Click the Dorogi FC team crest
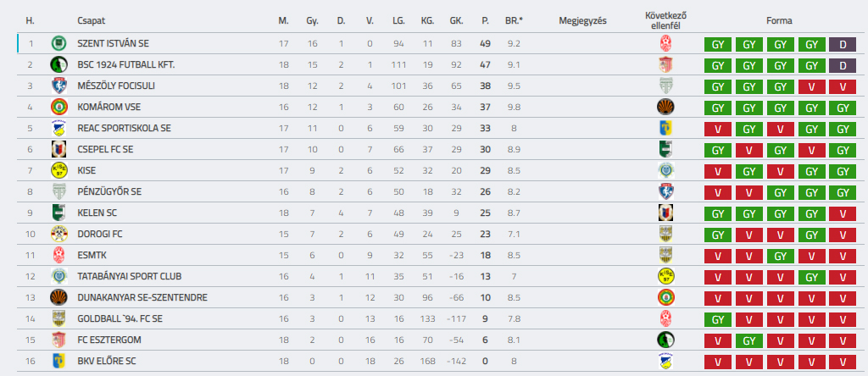868x376 pixels. (58, 234)
